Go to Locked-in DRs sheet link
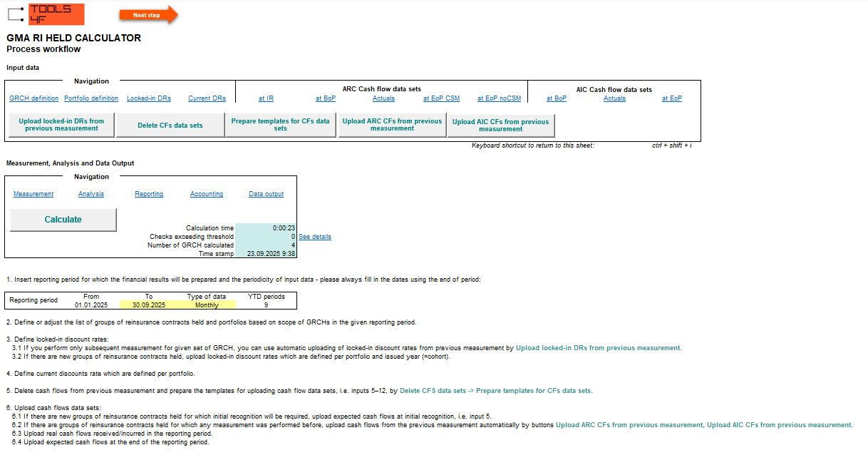The width and height of the screenshot is (868, 455). pyautogui.click(x=148, y=98)
